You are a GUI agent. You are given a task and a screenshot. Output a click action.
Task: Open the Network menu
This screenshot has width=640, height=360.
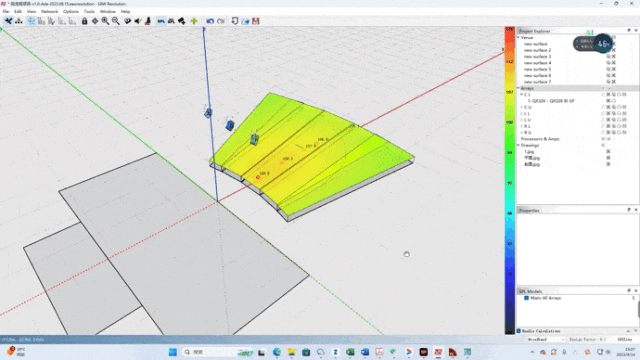49,11
